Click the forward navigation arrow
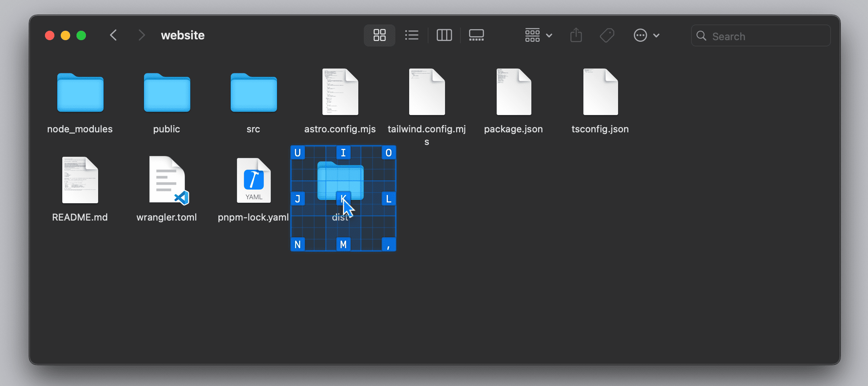 [x=142, y=35]
